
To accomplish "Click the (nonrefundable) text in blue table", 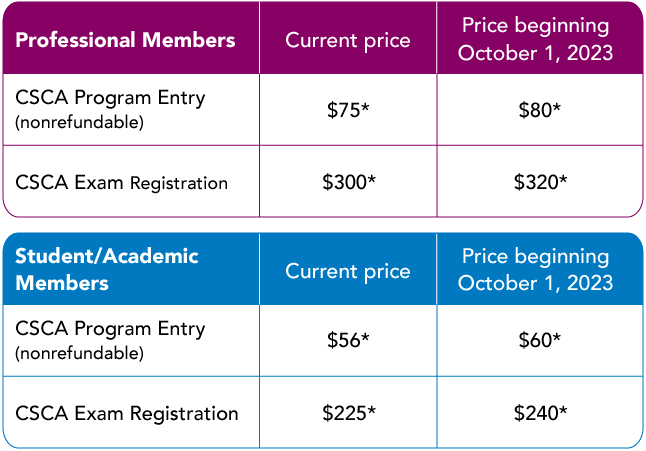I will [79, 353].
